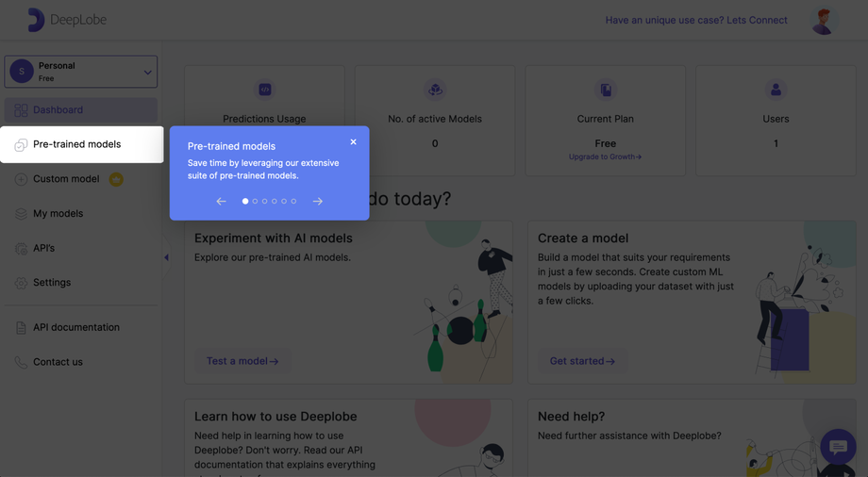Close the Pre-trained models tooltip
Image resolution: width=868 pixels, height=477 pixels.
pos(354,142)
